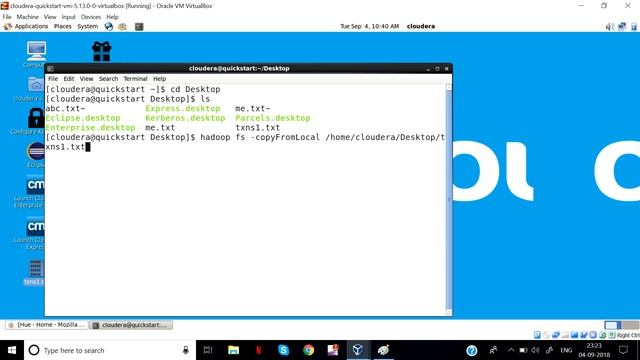This screenshot has width=640, height=360.
Task: Click the terminal vertical scrollbar
Action: [449, 200]
